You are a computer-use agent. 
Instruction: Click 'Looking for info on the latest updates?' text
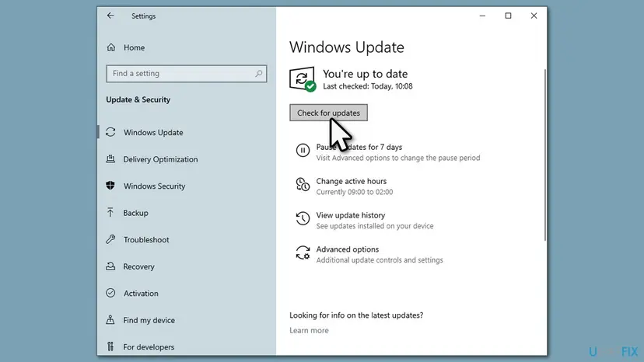(356, 315)
